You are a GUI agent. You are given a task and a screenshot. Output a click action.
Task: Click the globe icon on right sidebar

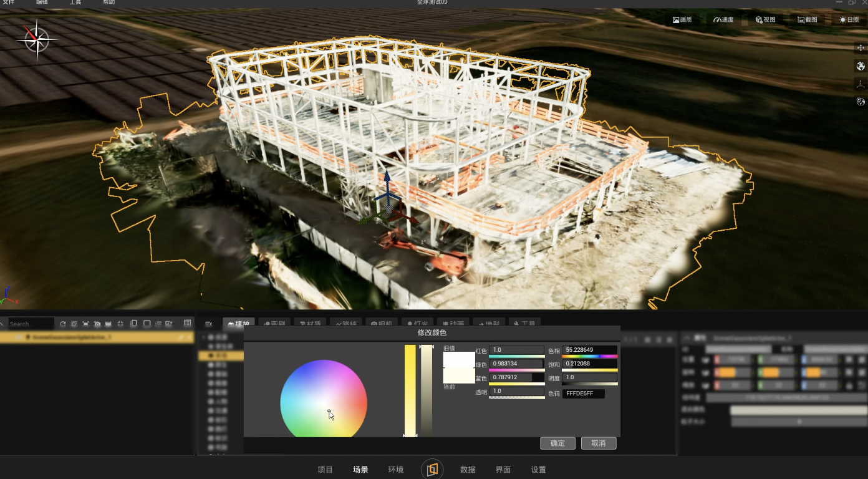pyautogui.click(x=861, y=66)
